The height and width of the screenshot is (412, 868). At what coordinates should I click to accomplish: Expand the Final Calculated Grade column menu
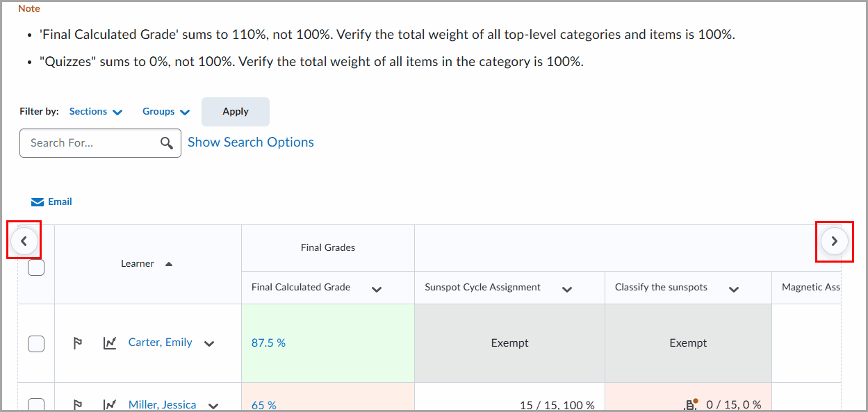pos(377,287)
